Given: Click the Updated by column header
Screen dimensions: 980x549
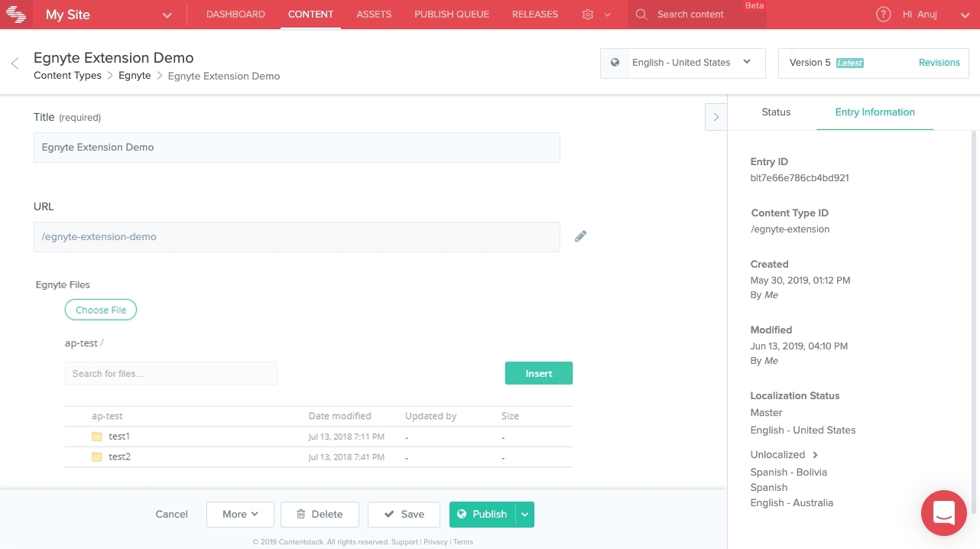Looking at the screenshot, I should tap(431, 417).
